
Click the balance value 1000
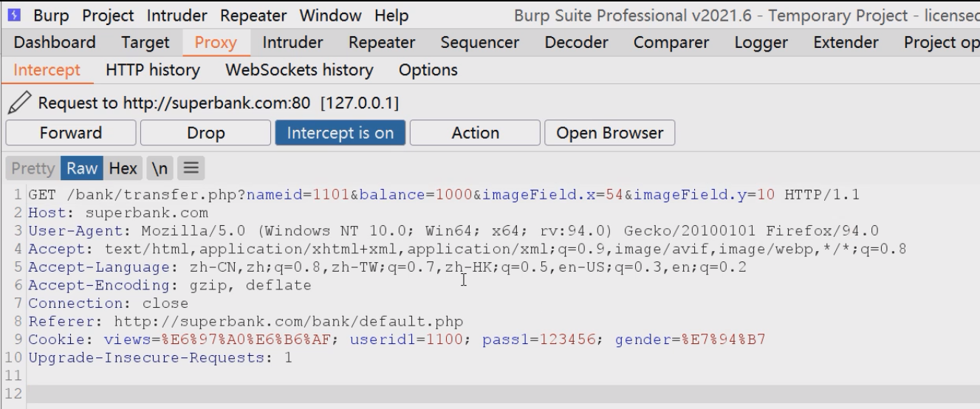tap(455, 195)
